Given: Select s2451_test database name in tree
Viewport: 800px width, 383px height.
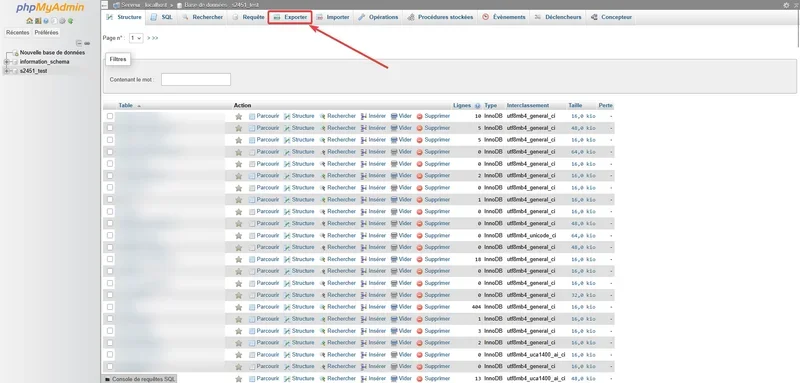Looking at the screenshot, I should pos(34,71).
